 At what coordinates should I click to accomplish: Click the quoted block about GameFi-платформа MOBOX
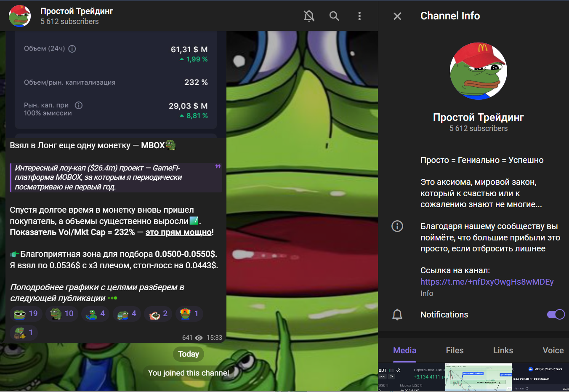[116, 178]
